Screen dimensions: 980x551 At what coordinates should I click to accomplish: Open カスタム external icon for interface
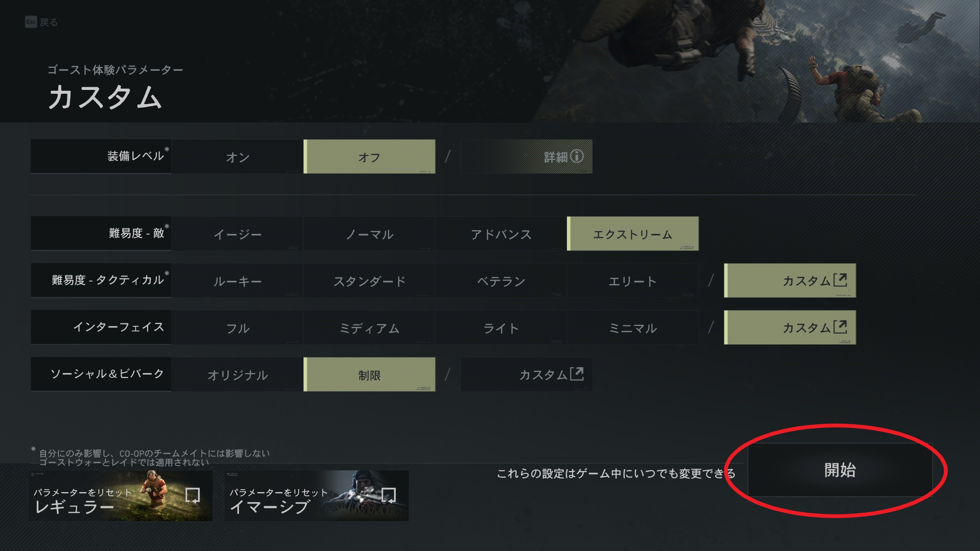[840, 327]
